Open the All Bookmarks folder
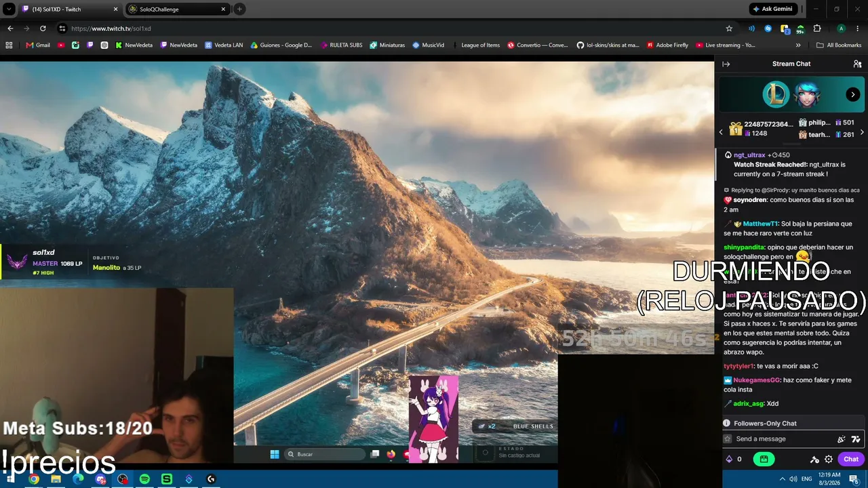 click(839, 45)
